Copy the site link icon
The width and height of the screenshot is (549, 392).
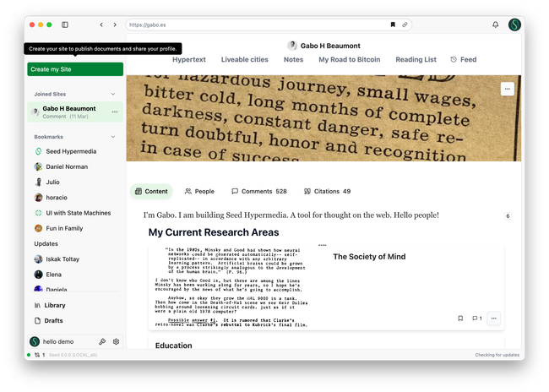[x=405, y=24]
